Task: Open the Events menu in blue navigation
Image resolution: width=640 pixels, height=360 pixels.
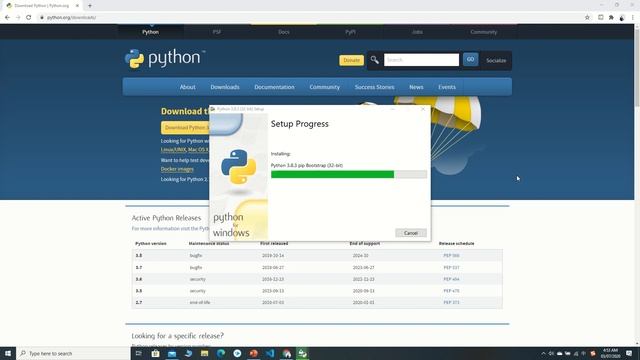Action: (x=447, y=87)
